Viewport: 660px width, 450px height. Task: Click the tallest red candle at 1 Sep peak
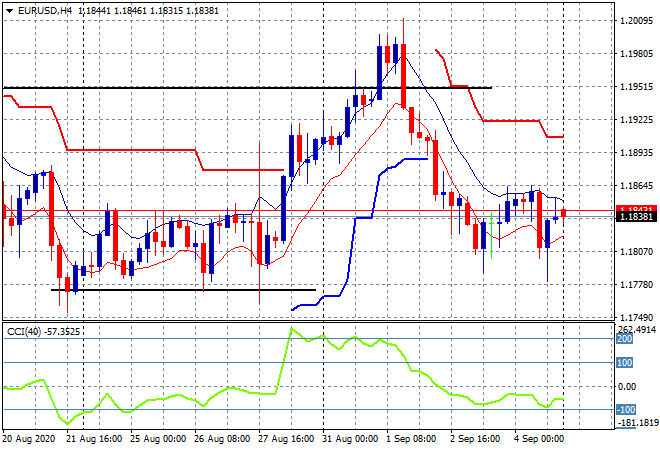(x=404, y=76)
